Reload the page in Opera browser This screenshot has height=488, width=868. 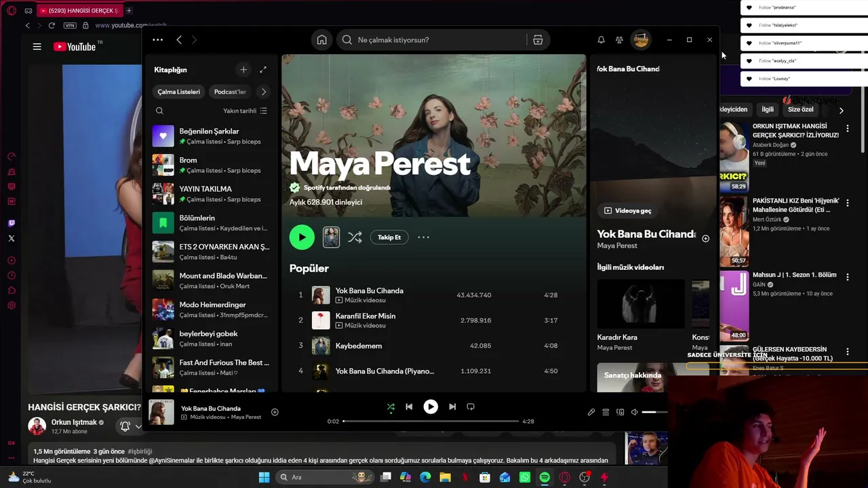point(52,25)
